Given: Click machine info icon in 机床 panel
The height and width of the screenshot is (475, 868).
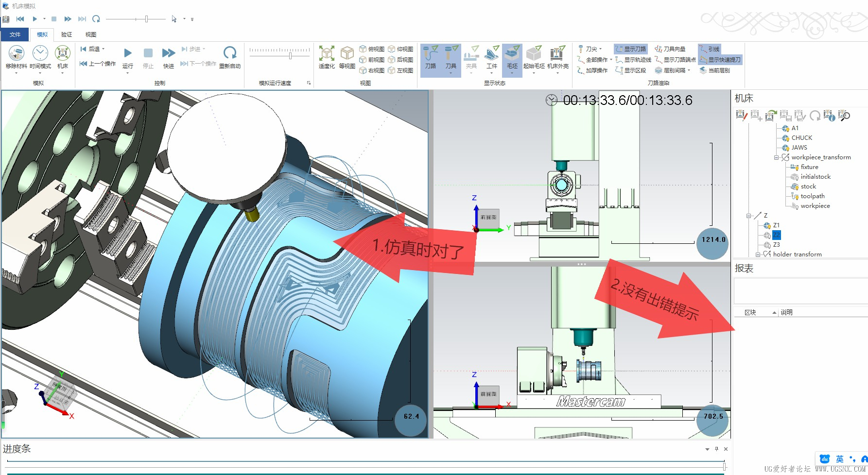Looking at the screenshot, I should click(x=829, y=116).
